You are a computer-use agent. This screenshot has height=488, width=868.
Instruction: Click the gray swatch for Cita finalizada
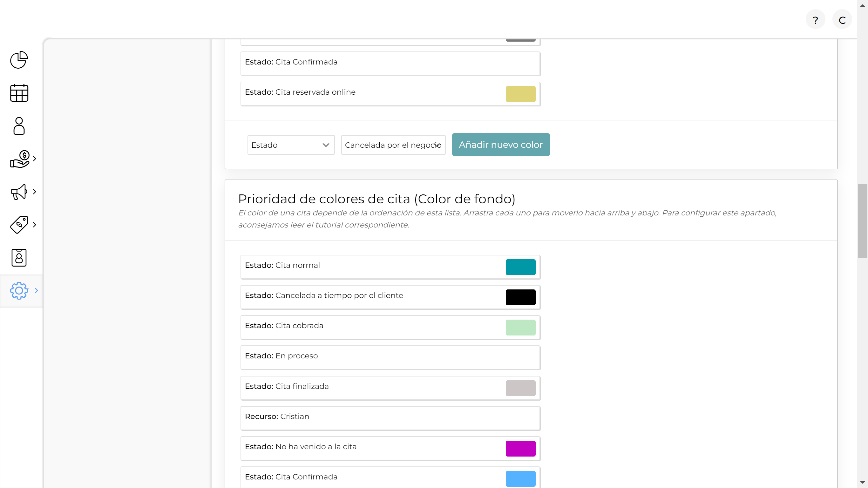pos(520,388)
